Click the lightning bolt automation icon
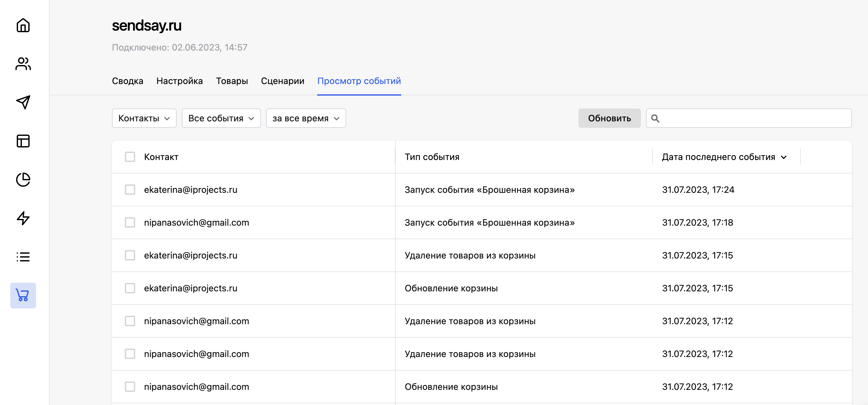868x405 pixels. [23, 218]
